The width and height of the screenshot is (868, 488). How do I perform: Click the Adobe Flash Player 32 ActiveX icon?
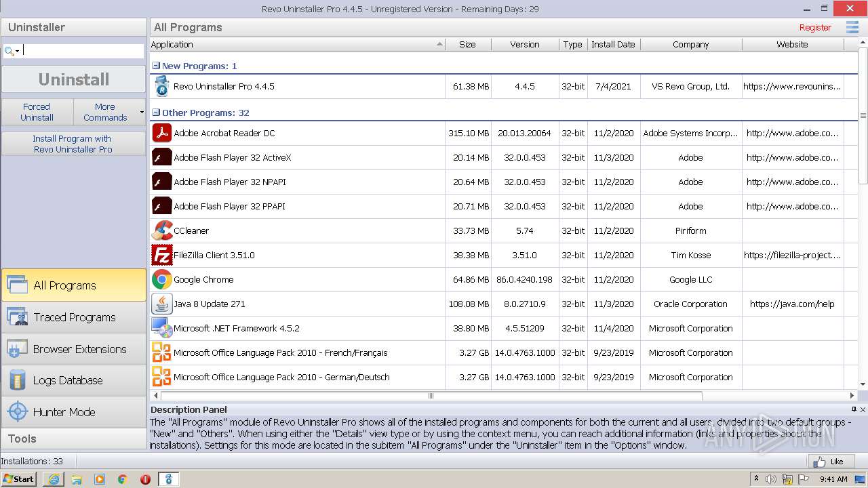pos(161,157)
